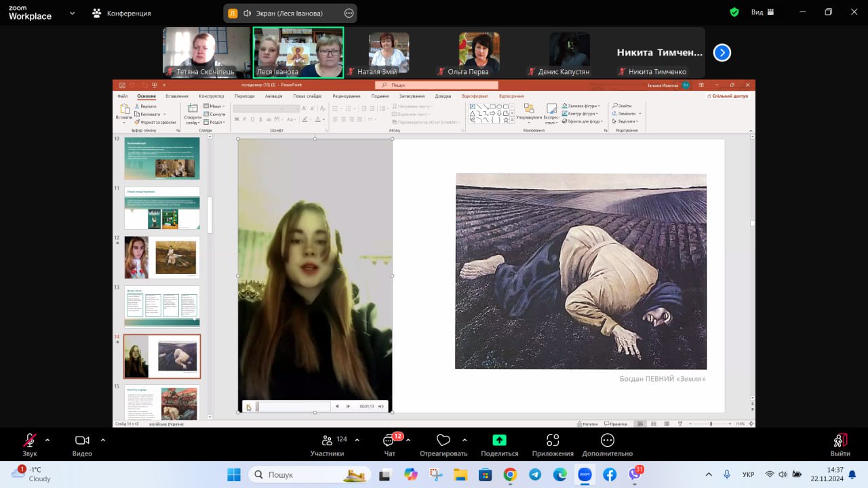The width and height of the screenshot is (868, 488).
Task: Switch to the Показ слайдів tab
Action: [307, 96]
